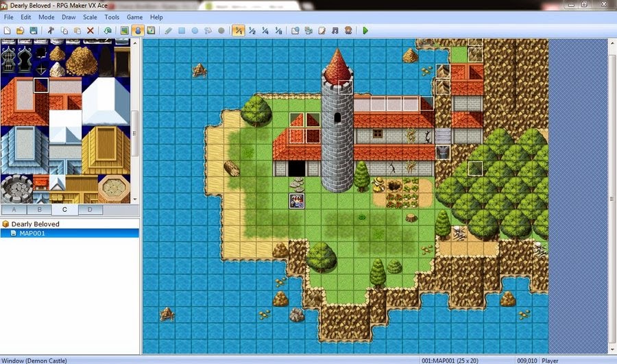Screen dimensions: 617x364
Task: Open the Character Generator icon
Action: pos(348,30)
